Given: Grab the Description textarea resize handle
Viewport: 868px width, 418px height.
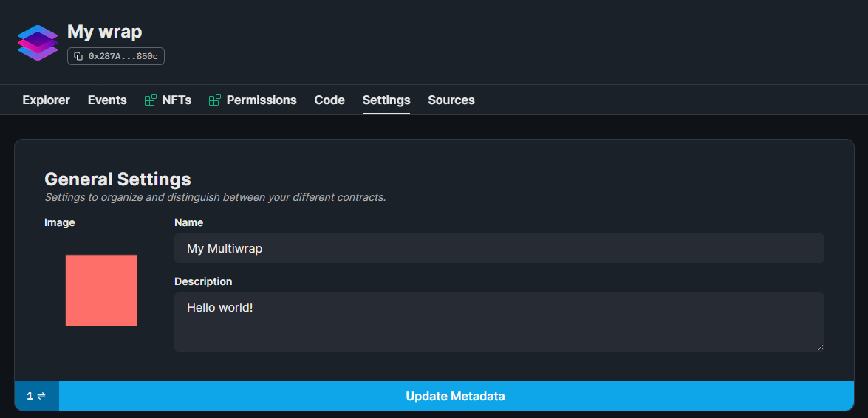Looking at the screenshot, I should click(x=820, y=347).
